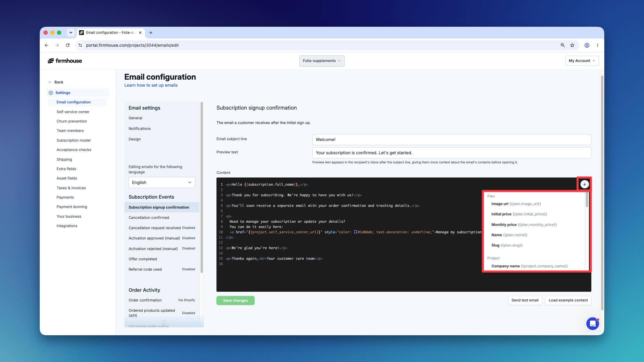Click the Learn how to set up emails link
This screenshot has width=644, height=362.
151,85
